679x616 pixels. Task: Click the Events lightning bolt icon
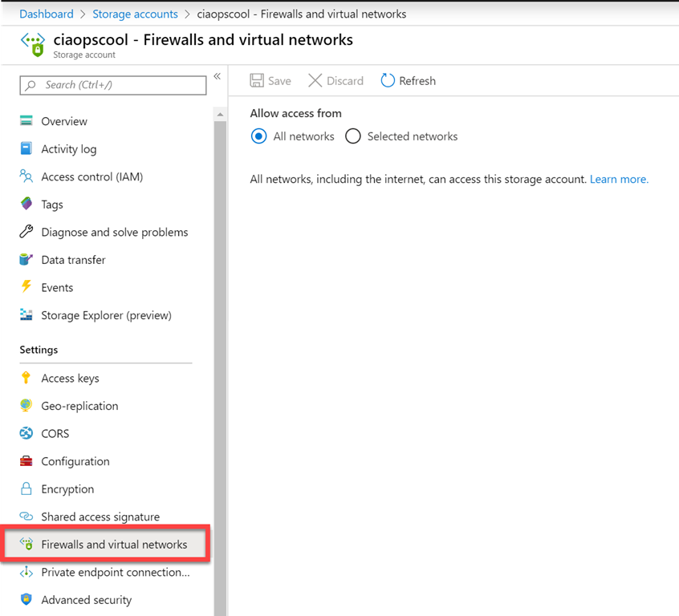click(26, 287)
